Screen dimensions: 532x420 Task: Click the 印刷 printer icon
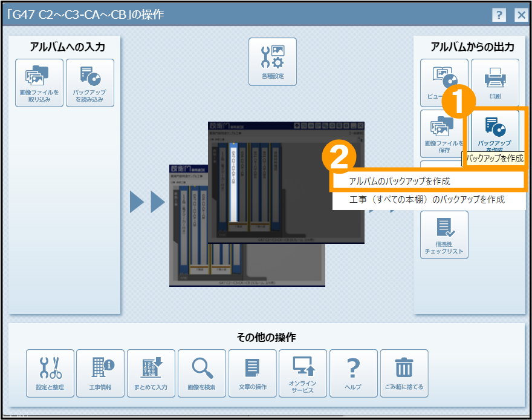[x=495, y=82]
